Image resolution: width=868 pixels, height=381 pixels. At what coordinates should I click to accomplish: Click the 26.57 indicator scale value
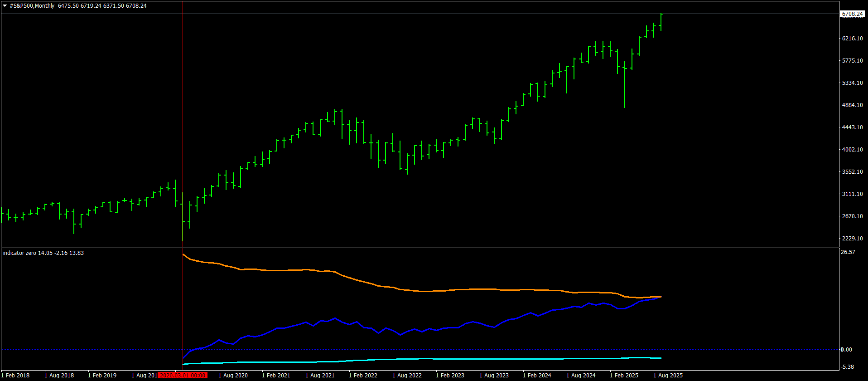point(848,252)
